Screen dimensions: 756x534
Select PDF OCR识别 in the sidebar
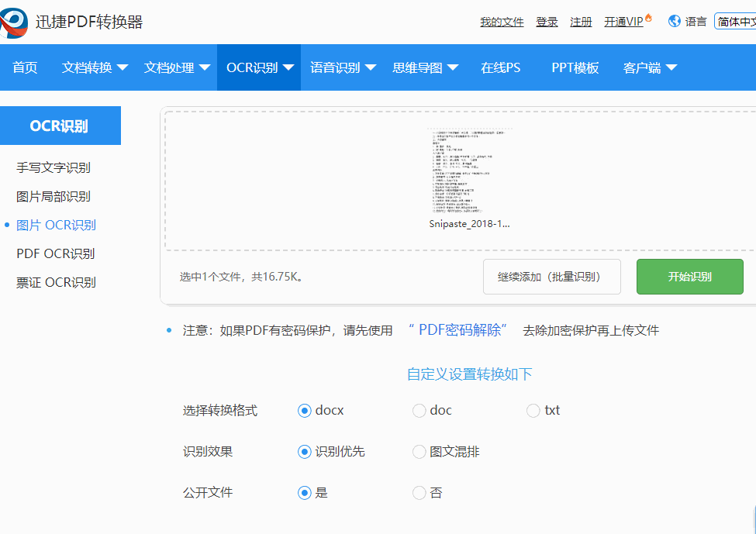click(56, 253)
